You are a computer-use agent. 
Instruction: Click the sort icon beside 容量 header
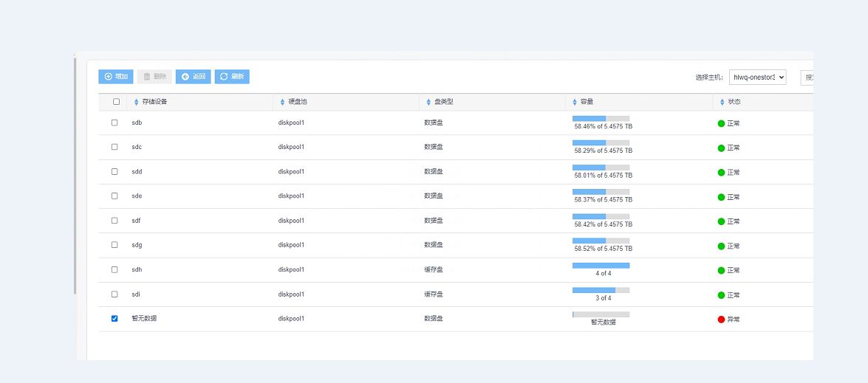pyautogui.click(x=574, y=102)
